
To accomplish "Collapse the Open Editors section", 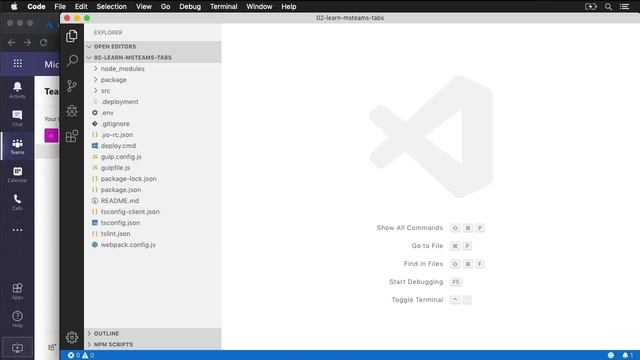I will pos(153,47).
